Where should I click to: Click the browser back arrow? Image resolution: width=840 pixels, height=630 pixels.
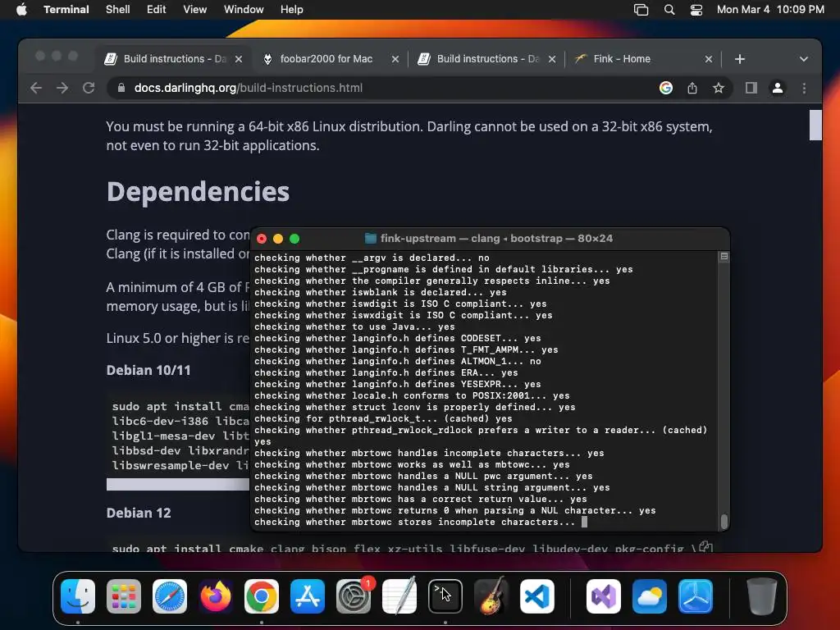(36, 88)
